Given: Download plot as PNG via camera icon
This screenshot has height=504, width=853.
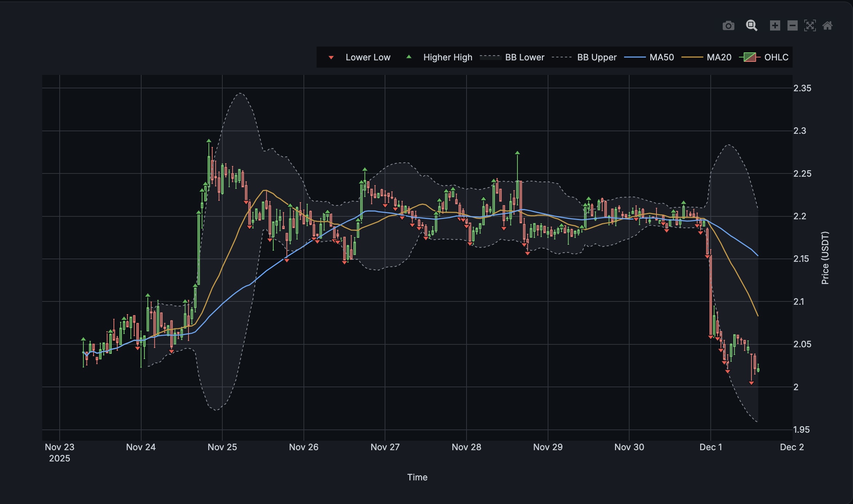Looking at the screenshot, I should tap(728, 26).
